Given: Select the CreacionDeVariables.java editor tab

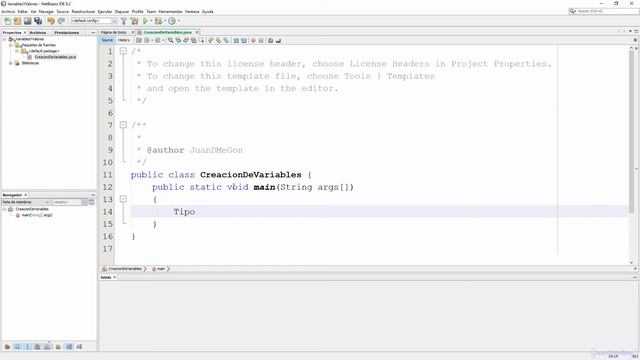Looking at the screenshot, I should 167,32.
